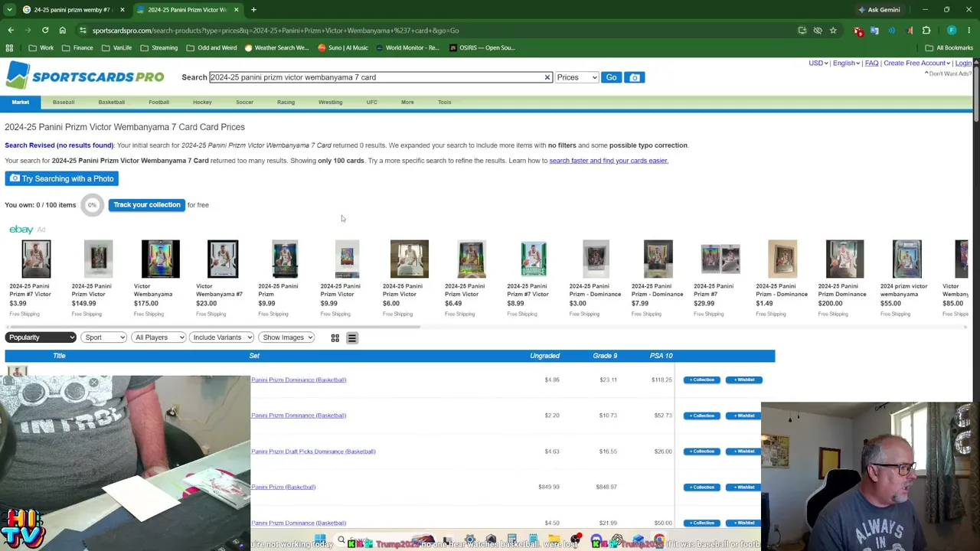Open the All Players filter dropdown
The height and width of the screenshot is (551, 980).
click(x=158, y=337)
